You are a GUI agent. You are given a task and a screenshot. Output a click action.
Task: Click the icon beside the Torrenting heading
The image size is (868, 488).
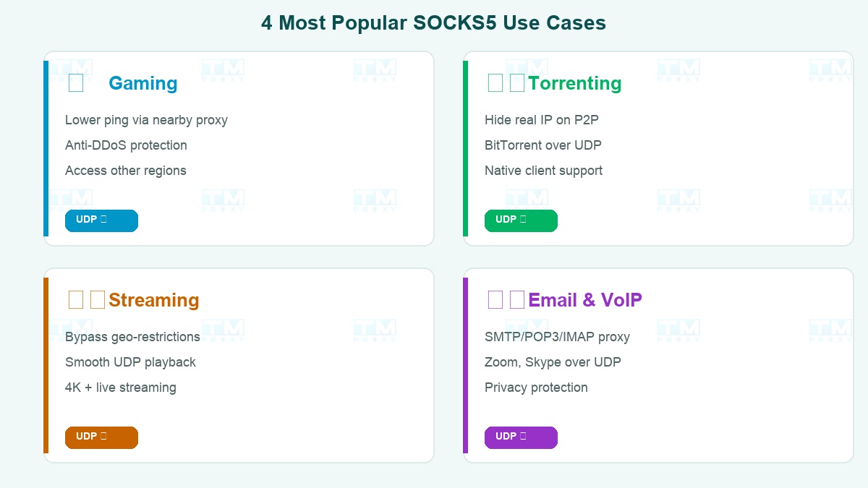coord(505,83)
